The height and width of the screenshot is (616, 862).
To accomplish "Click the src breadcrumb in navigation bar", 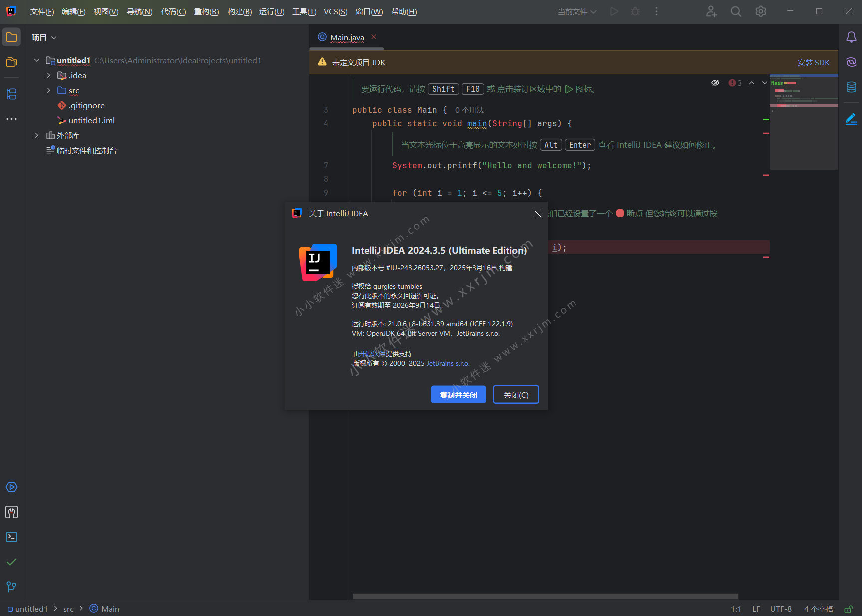I will click(x=68, y=609).
